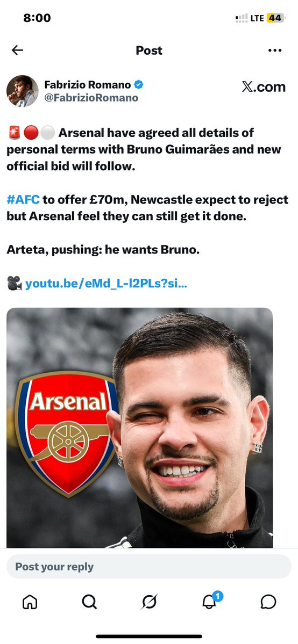Tap the @FabrizioRomano handle
The height and width of the screenshot is (644, 298).
coord(91,98)
